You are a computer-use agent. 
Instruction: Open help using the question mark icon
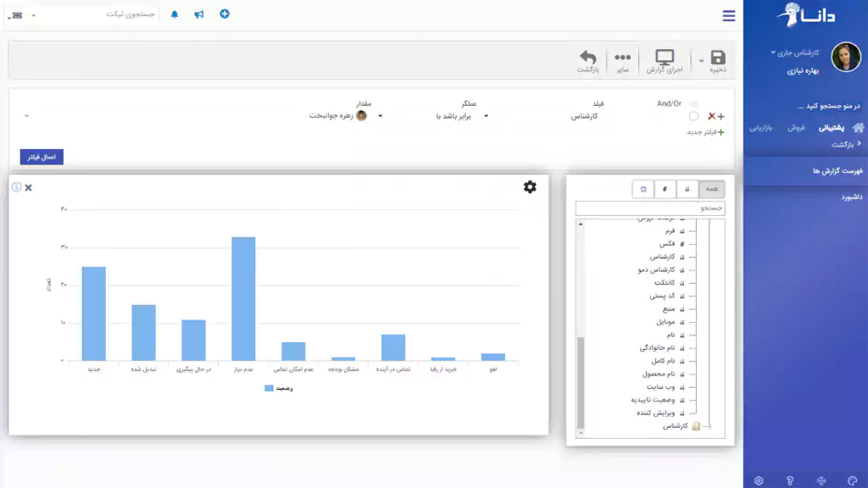tap(790, 480)
